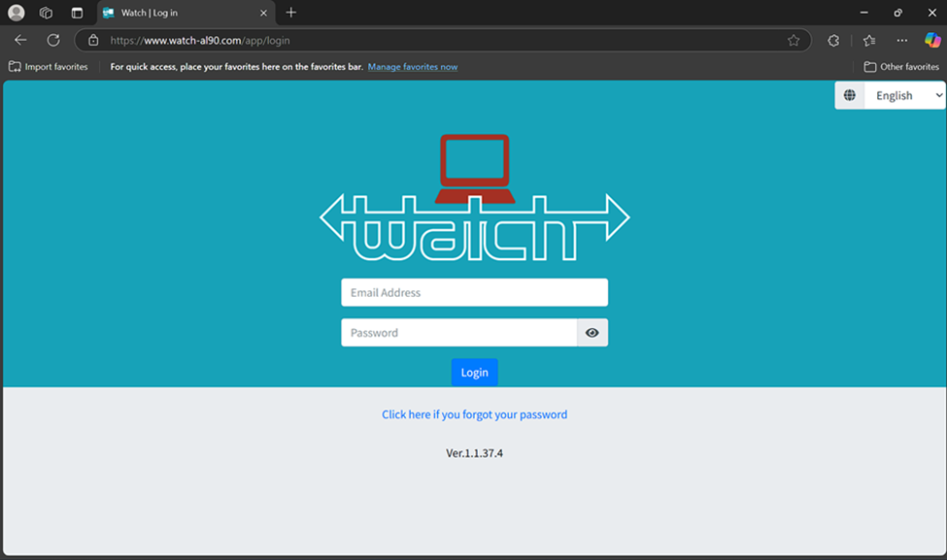Click Import favorites in favorites bar
The image size is (947, 560).
(x=49, y=67)
